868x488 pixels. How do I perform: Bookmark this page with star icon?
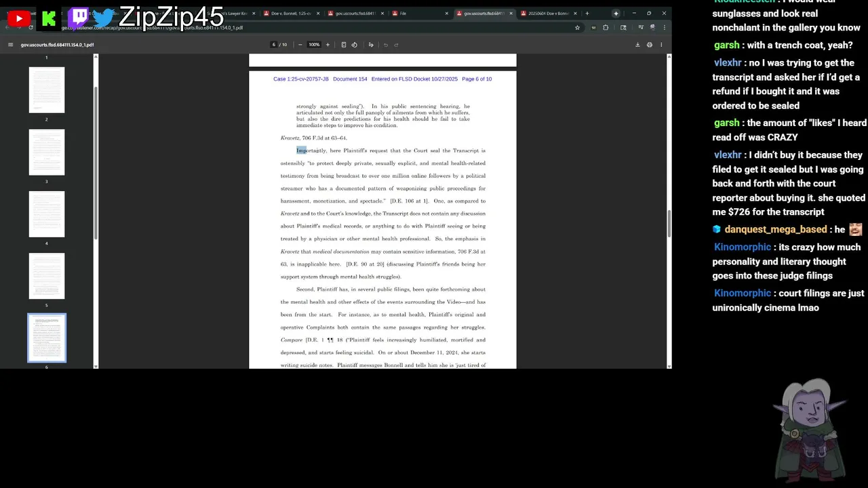coord(577,28)
